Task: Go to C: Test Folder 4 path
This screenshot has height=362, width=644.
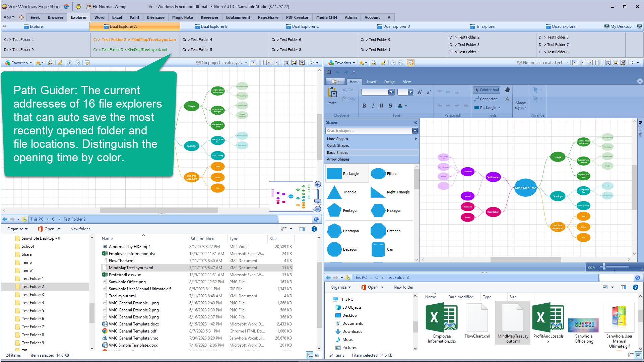Action: 197,40
